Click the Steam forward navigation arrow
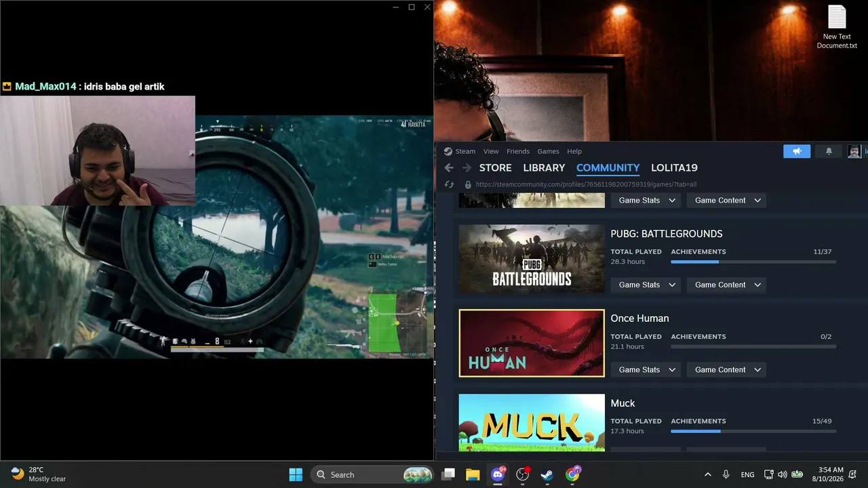Viewport: 868px width, 488px height. pos(467,168)
